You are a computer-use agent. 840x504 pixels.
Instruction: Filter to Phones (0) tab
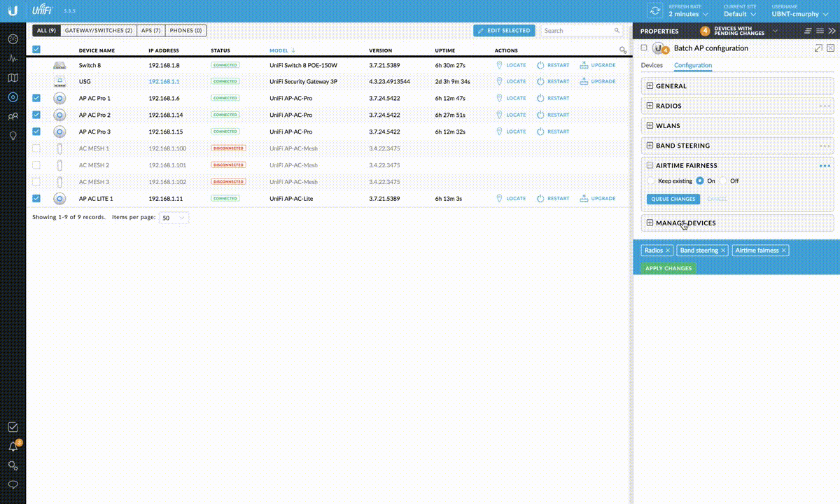[x=185, y=31]
